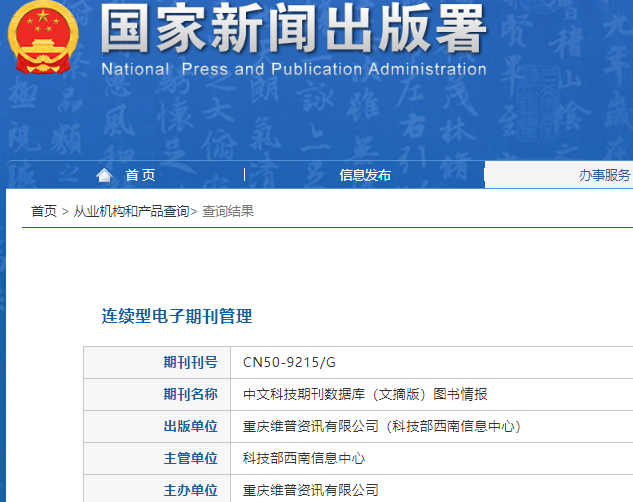The height and width of the screenshot is (502, 633).
Task: Click the house icon in navigation bar
Action: tap(104, 175)
